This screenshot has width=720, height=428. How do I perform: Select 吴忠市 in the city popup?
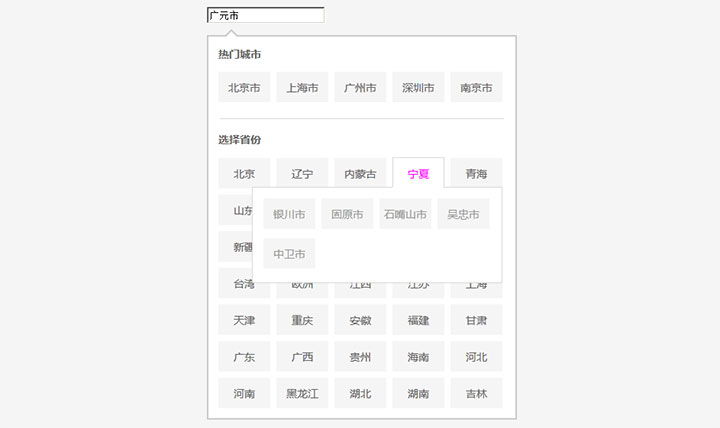click(x=463, y=214)
